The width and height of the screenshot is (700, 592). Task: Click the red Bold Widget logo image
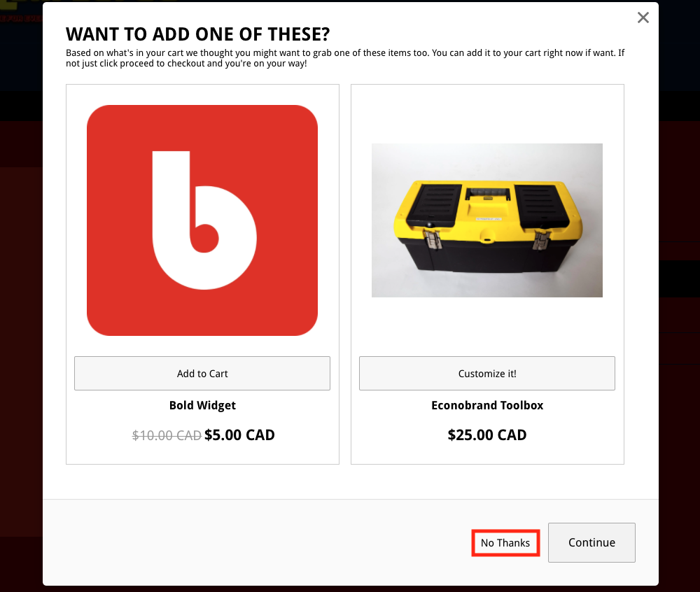pos(202,219)
